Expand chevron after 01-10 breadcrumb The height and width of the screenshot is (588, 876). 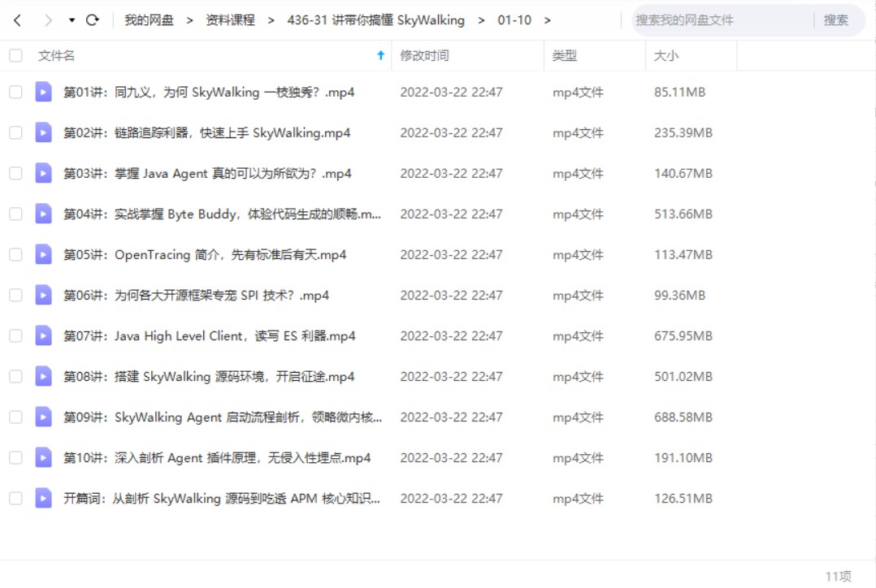pos(548,20)
